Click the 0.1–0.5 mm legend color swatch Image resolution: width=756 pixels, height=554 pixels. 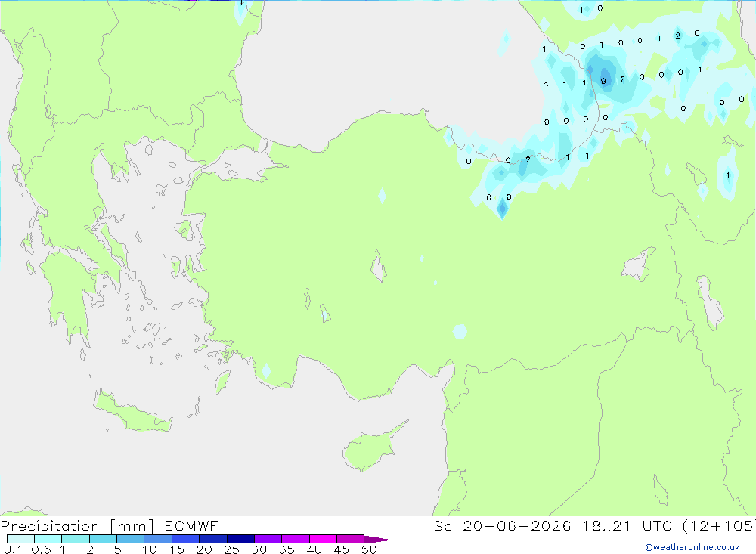click(20, 539)
